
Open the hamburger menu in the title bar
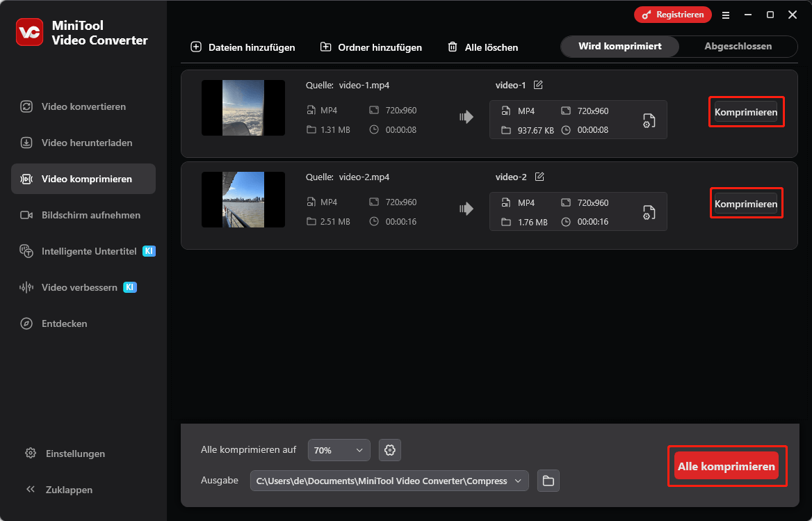[x=726, y=15]
